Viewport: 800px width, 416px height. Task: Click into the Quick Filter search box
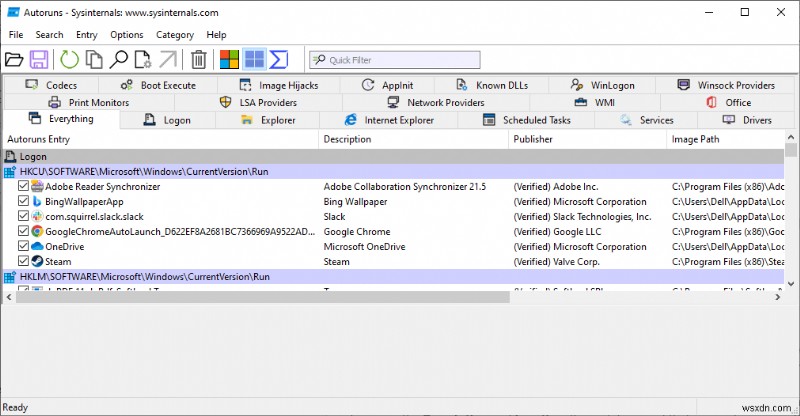394,60
